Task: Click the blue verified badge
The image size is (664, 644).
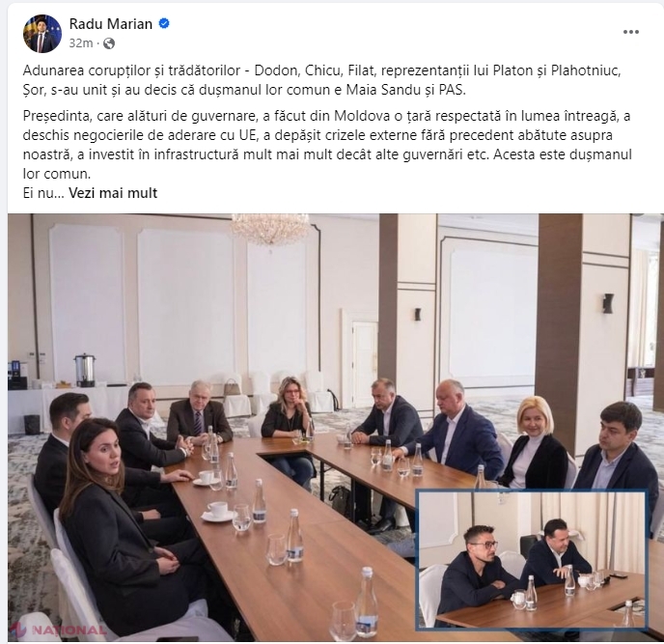Action: pyautogui.click(x=164, y=24)
